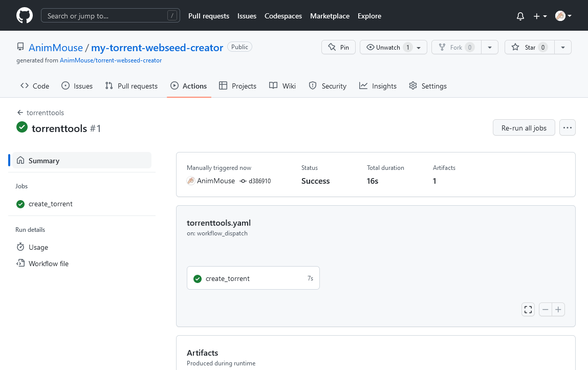Open the three-dot run options menu
The width and height of the screenshot is (588, 370).
(568, 128)
